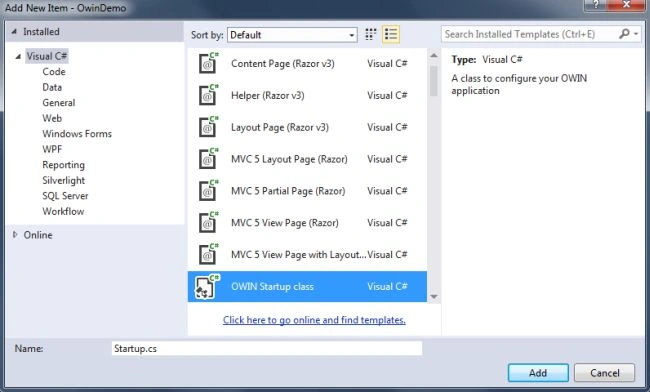Click the search magnifier icon
The height and width of the screenshot is (392, 650).
pyautogui.click(x=624, y=34)
